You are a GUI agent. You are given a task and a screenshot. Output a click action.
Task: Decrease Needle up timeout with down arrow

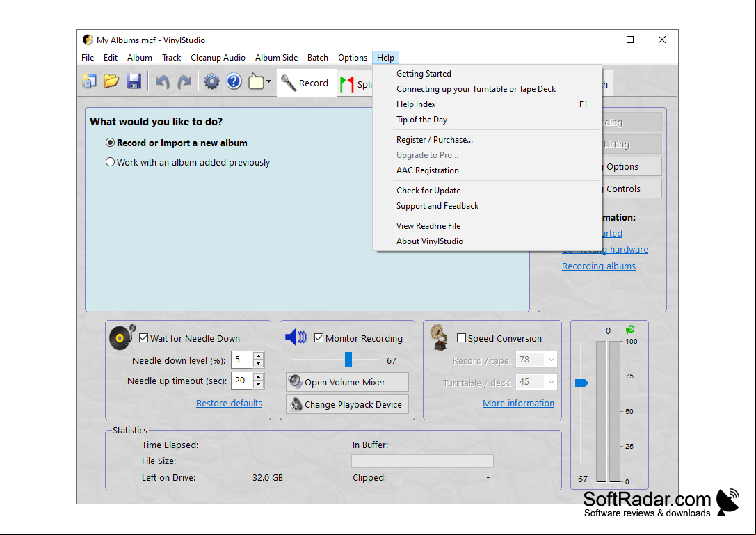(x=259, y=384)
